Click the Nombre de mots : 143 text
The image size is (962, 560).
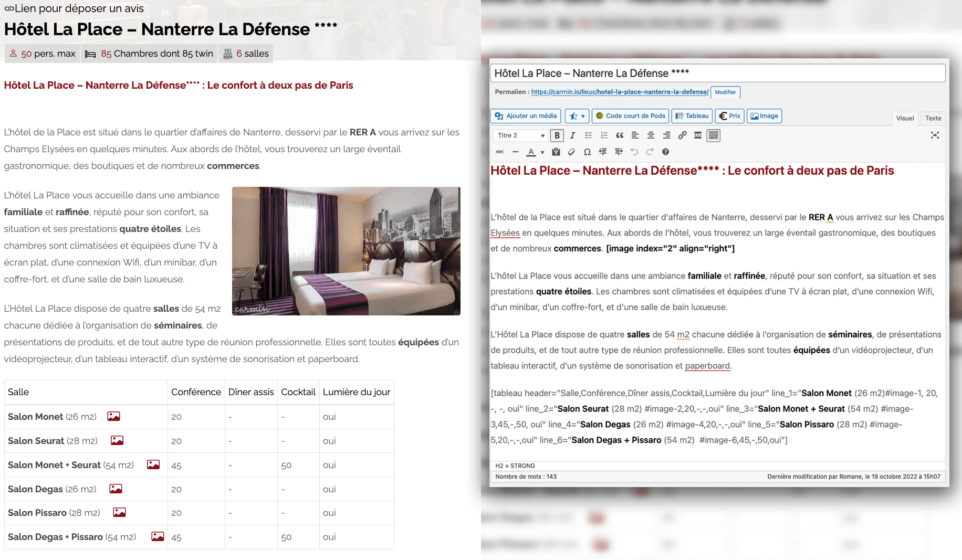(526, 477)
